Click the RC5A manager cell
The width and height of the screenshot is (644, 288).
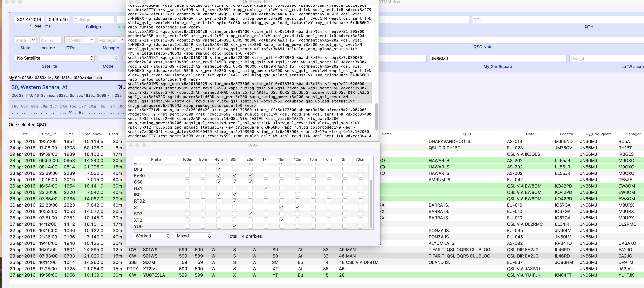pos(624,141)
